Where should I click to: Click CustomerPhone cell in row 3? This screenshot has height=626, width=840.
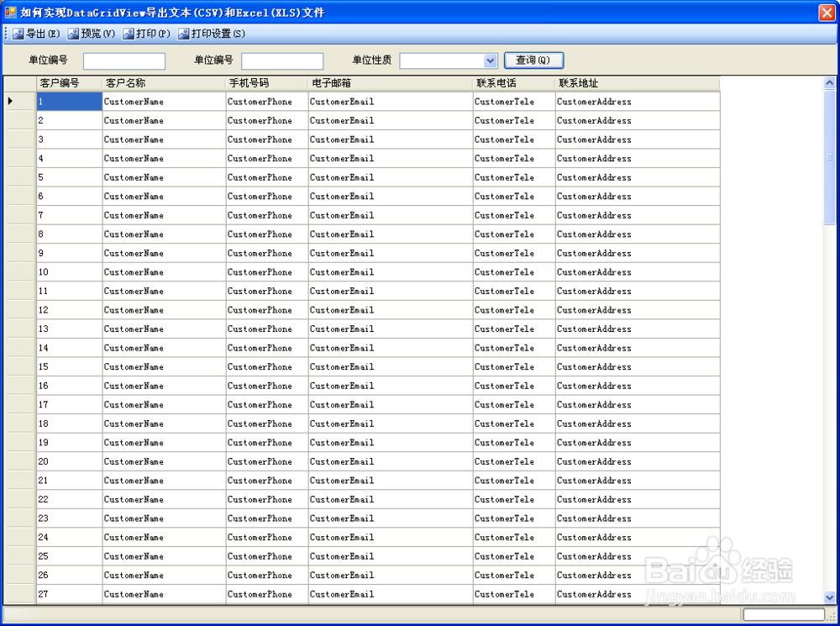tap(267, 139)
